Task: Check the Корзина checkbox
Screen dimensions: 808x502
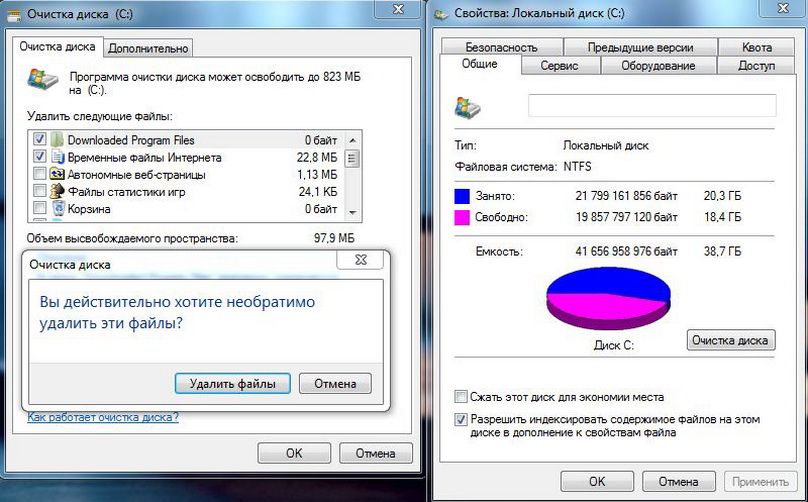Action: click(x=40, y=208)
